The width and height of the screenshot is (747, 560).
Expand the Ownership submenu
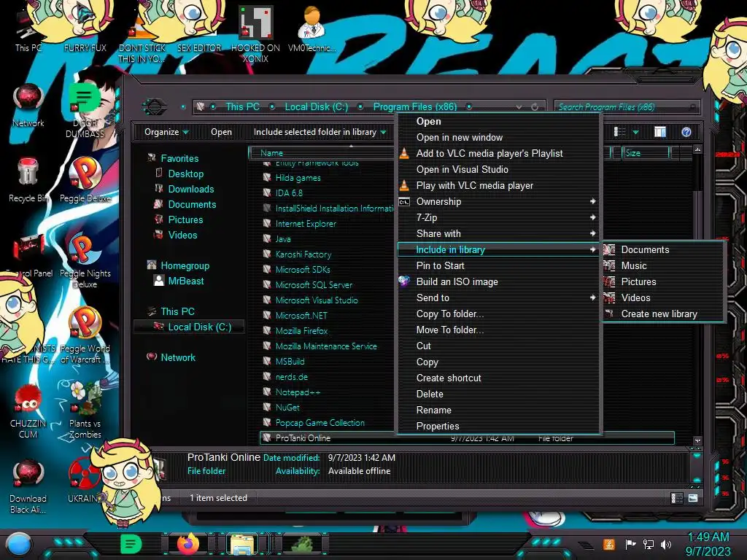498,201
